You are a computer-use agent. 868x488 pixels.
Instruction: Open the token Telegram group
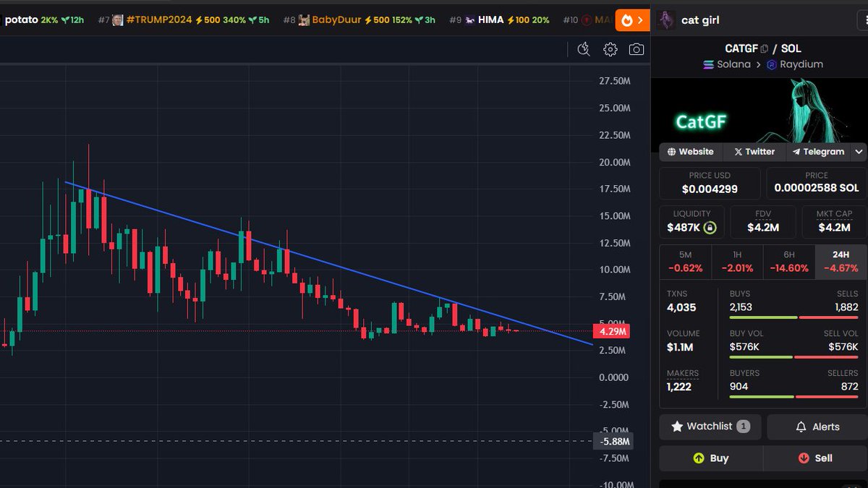pos(818,152)
